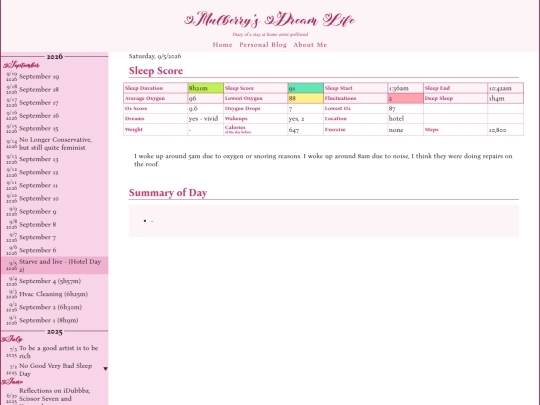Open the September 7 entry
Viewport: 540px width, 405px height.
(x=38, y=237)
